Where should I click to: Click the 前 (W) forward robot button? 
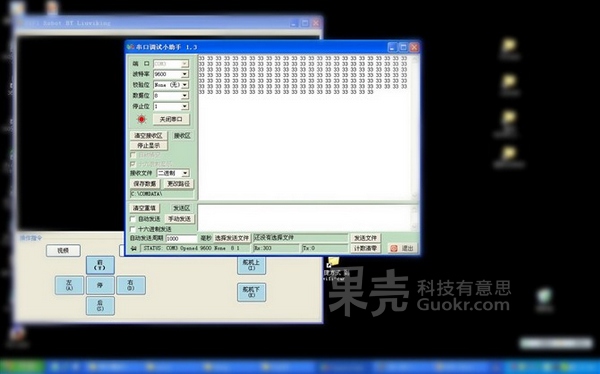click(100, 265)
